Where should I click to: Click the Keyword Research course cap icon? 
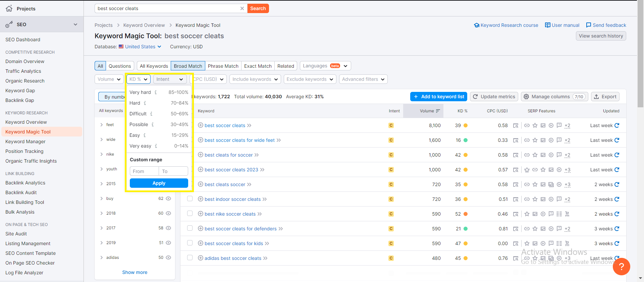click(477, 25)
